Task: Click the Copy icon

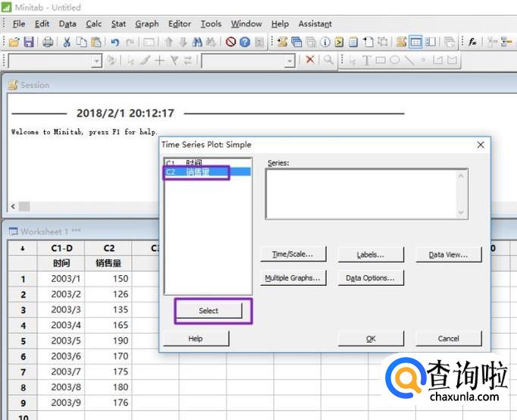Action: click(81, 42)
